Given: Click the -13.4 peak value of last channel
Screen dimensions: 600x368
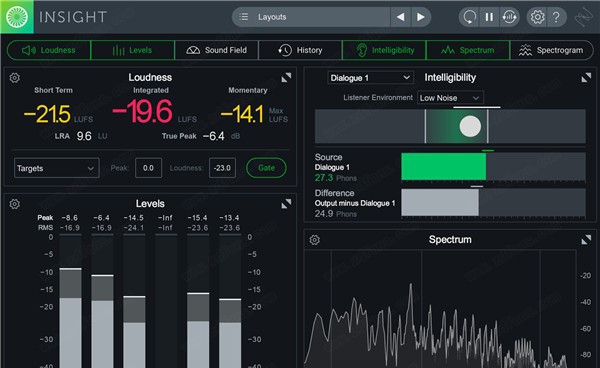Looking at the screenshot, I should [x=229, y=218].
